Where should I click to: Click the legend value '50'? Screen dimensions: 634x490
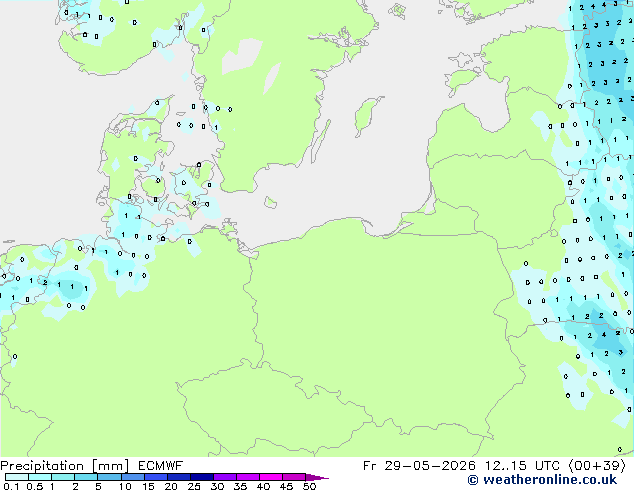coord(309,486)
